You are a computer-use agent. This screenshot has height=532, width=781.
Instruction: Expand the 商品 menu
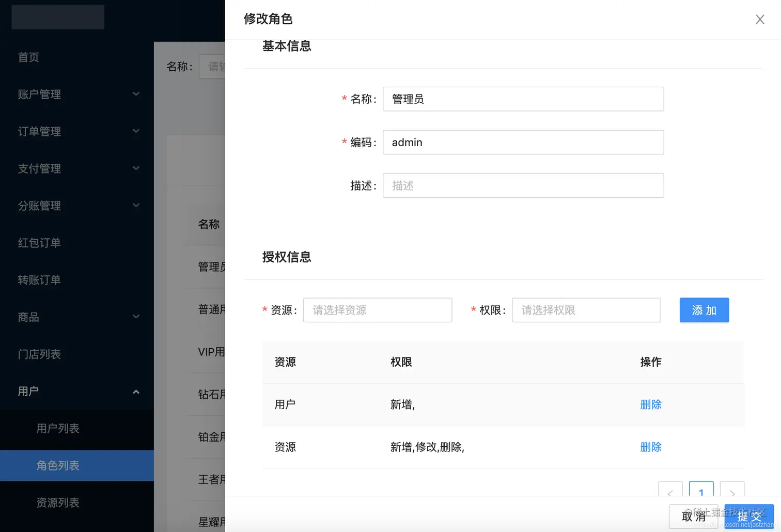coord(77,317)
